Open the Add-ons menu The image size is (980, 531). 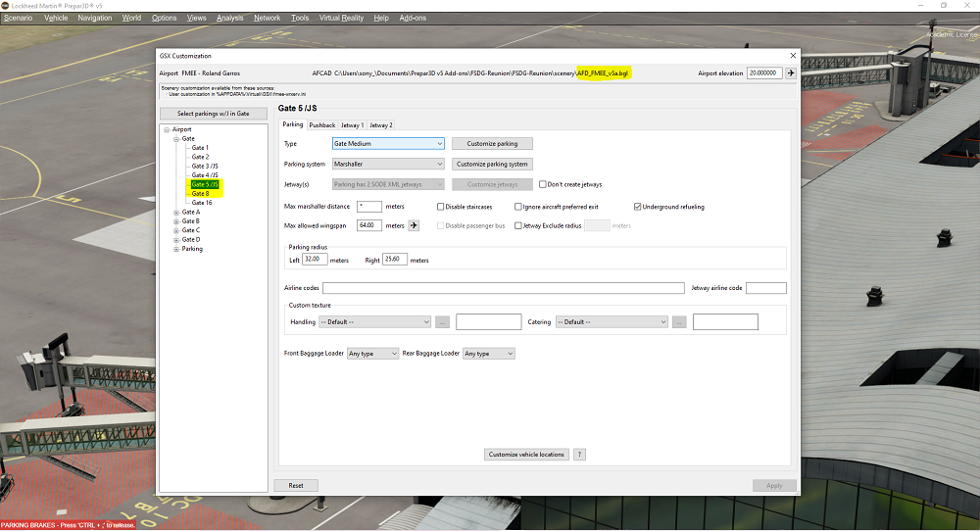tap(413, 18)
